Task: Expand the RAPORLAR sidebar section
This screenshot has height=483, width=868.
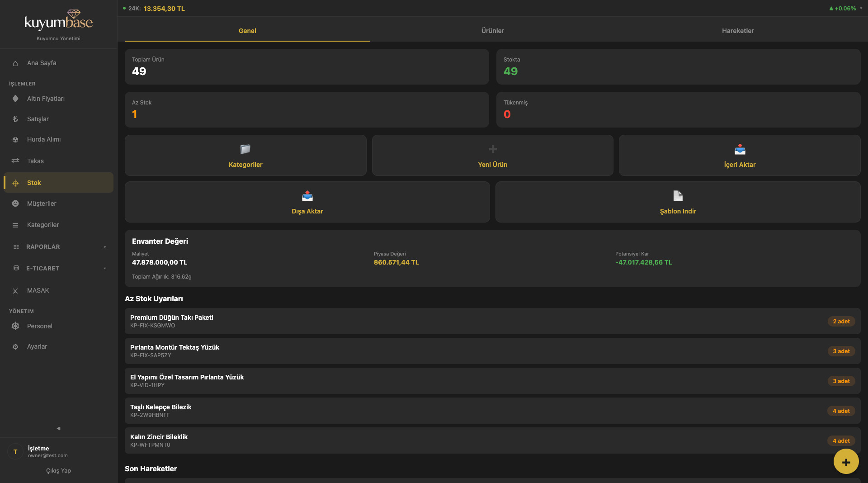Action: (x=59, y=247)
